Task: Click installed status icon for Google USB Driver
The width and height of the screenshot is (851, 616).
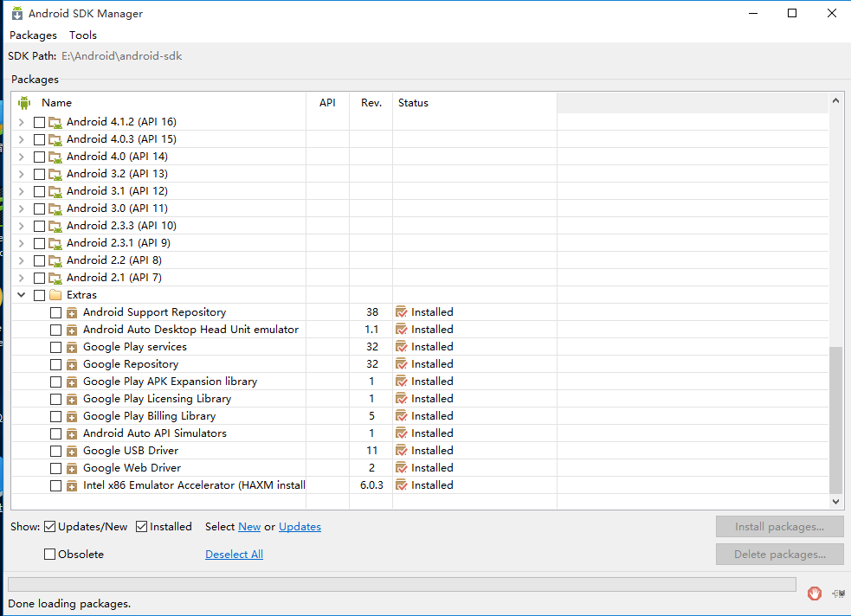Action: point(401,451)
